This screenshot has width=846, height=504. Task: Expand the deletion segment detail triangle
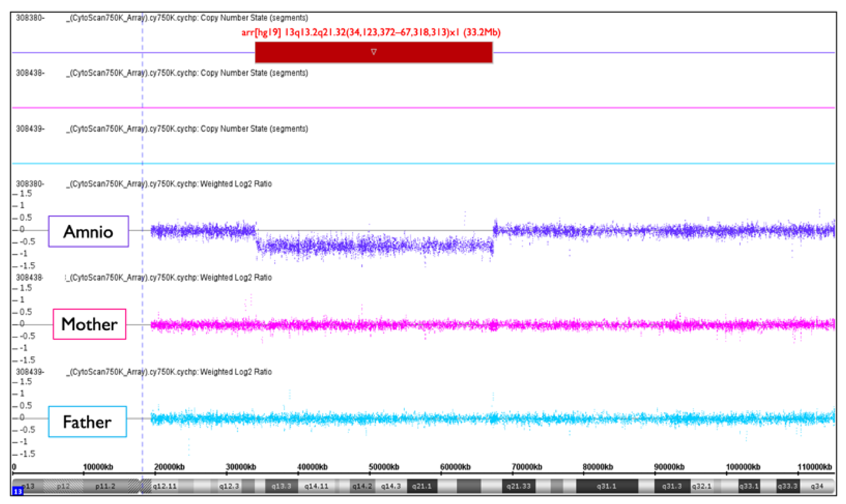tap(374, 52)
